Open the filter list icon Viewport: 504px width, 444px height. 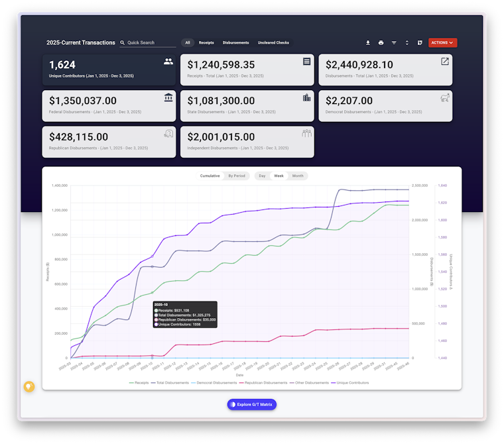coord(394,42)
